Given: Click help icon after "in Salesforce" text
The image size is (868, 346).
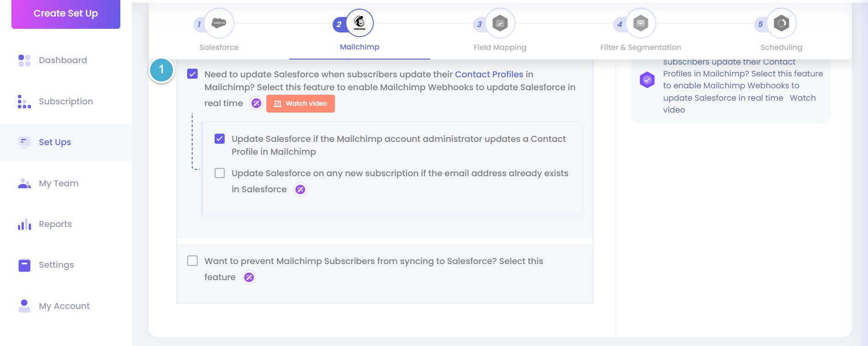Looking at the screenshot, I should pos(300,189).
